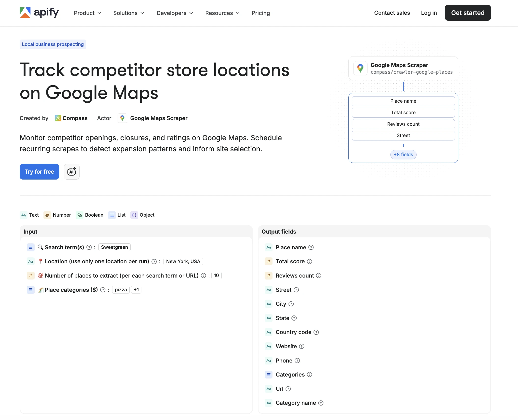518x420 pixels.
Task: Click help icon next to Location input
Action: (154, 262)
